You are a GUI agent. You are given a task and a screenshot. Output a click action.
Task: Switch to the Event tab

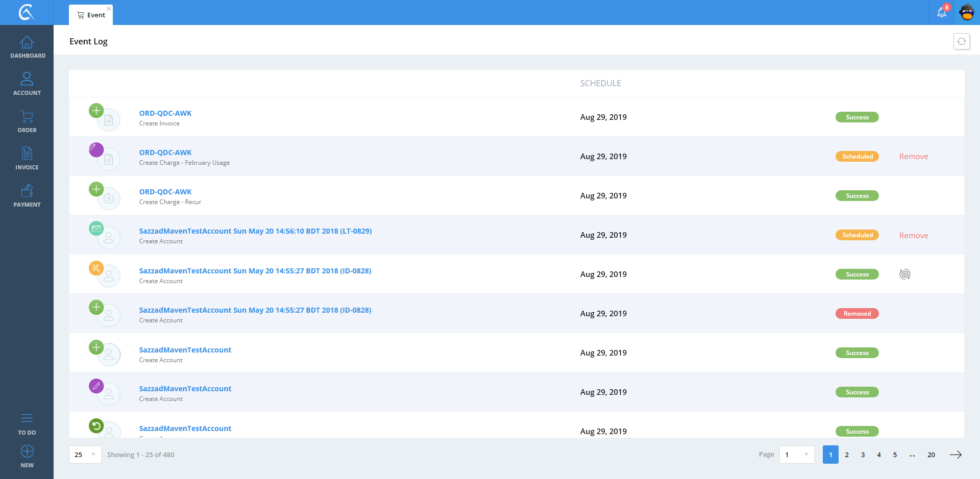tap(91, 15)
